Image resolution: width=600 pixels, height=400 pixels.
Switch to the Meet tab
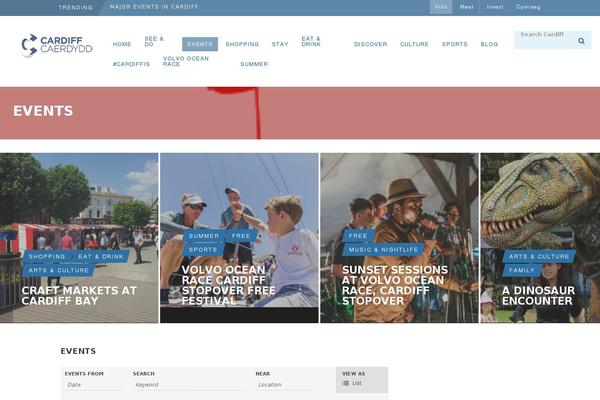point(466,7)
